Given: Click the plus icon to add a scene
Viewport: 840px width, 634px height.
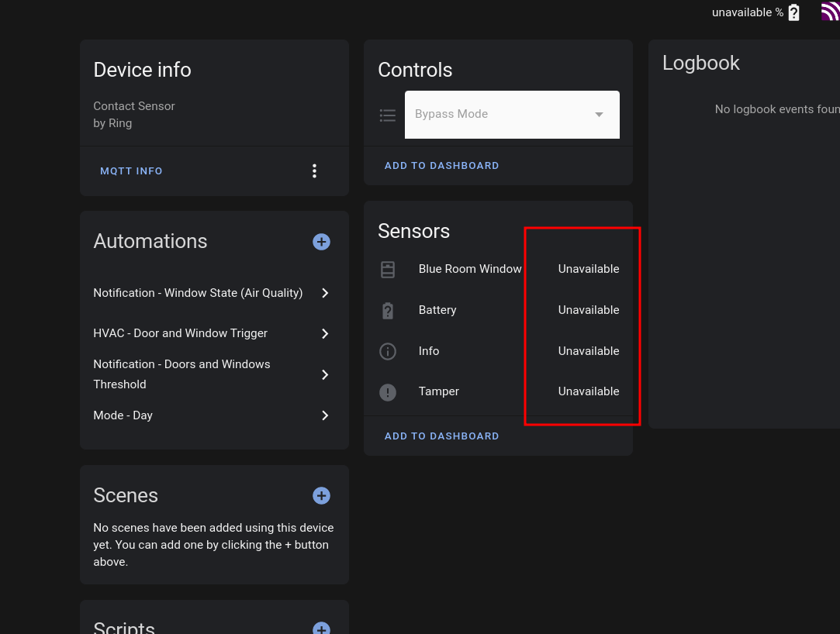Looking at the screenshot, I should 321,495.
